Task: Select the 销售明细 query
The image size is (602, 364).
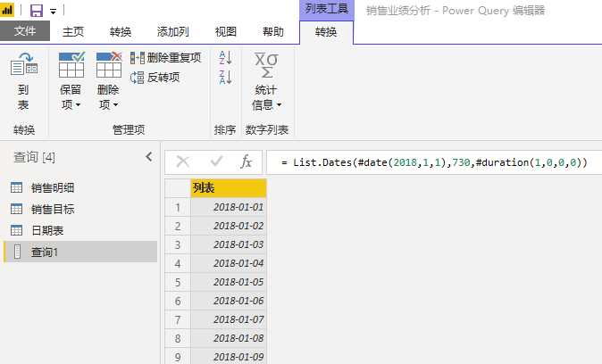Action: pos(79,188)
